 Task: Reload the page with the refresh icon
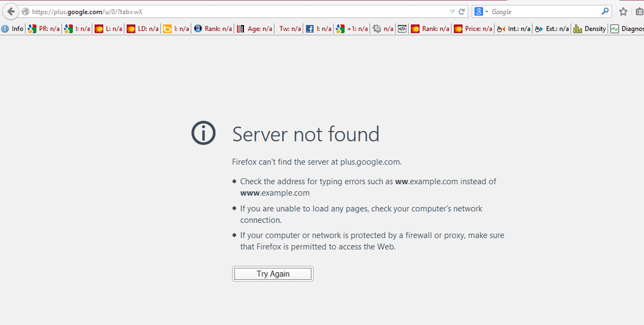pos(462,12)
